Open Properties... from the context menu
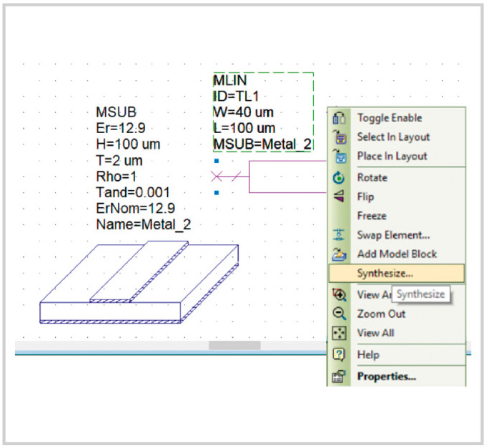This screenshot has width=486, height=448. pyautogui.click(x=387, y=376)
